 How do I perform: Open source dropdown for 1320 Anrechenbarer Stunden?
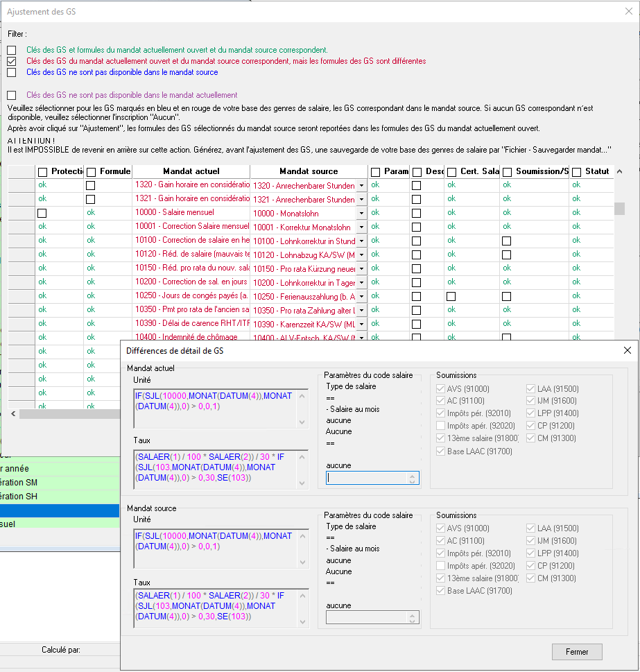click(361, 186)
